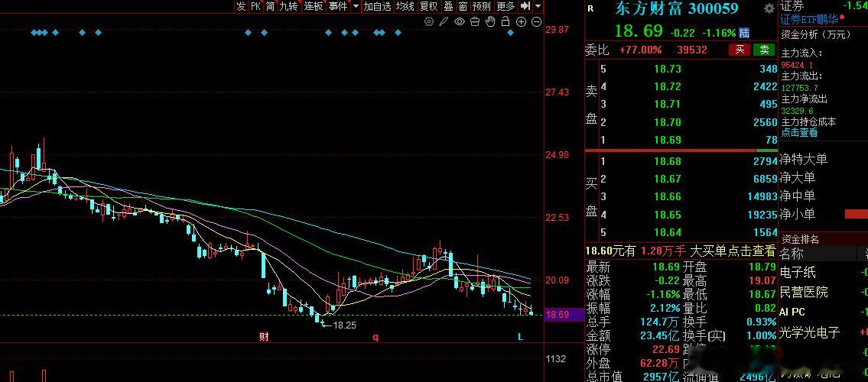
Task: Click stock name 东方财富 300059
Action: pyautogui.click(x=677, y=8)
